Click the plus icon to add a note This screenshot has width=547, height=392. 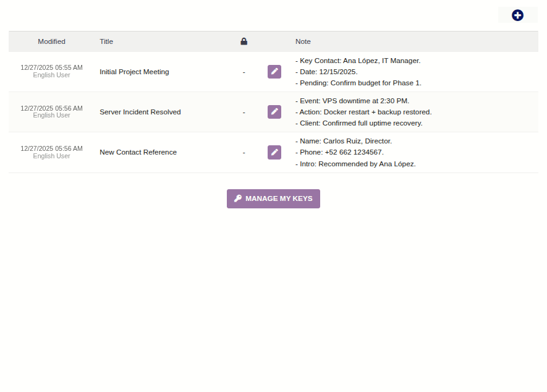click(x=517, y=15)
